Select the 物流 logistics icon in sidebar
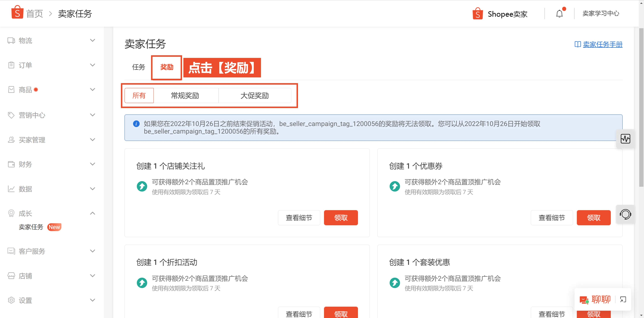This screenshot has height=318, width=644. tap(11, 40)
